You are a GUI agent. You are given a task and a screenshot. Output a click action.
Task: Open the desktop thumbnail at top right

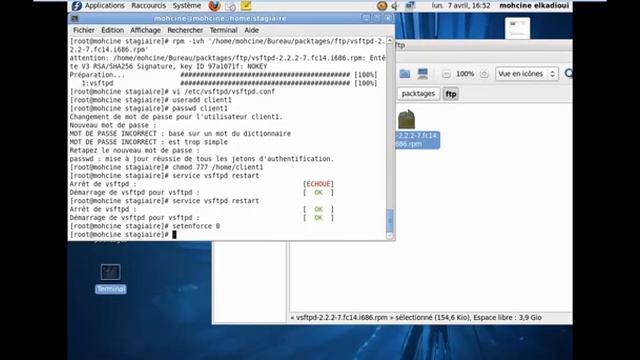point(518,28)
